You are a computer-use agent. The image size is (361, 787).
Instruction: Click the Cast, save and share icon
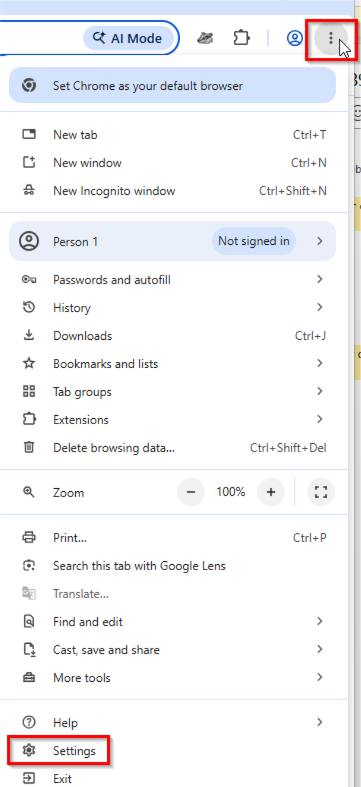tap(29, 650)
